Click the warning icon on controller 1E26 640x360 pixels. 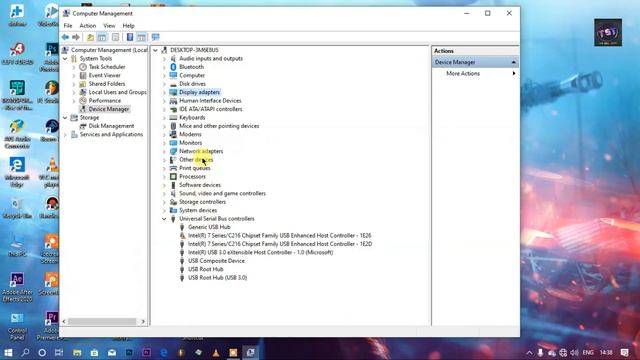(x=182, y=236)
